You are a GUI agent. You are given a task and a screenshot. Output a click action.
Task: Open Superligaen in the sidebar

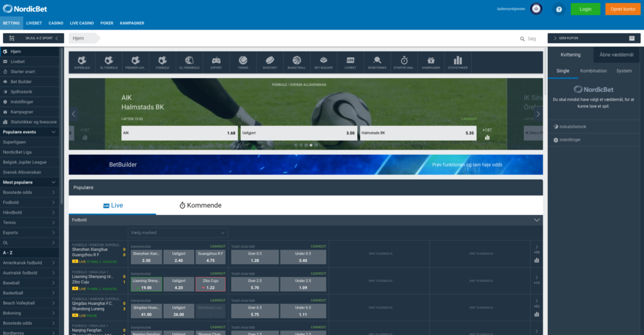[x=30, y=142]
